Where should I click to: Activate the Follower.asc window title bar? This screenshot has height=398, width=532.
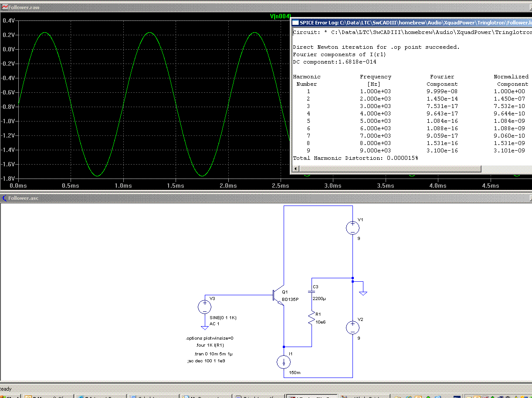pyautogui.click(x=131, y=198)
